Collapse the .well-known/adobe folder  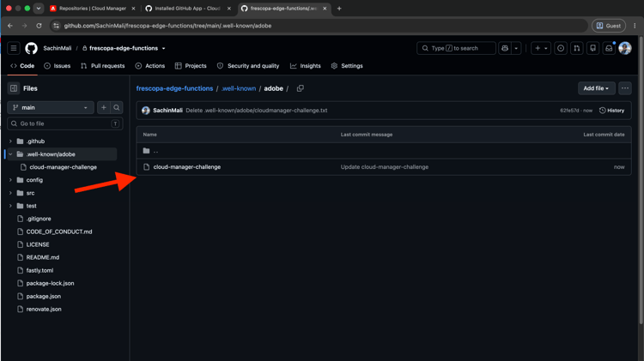[x=10, y=154]
